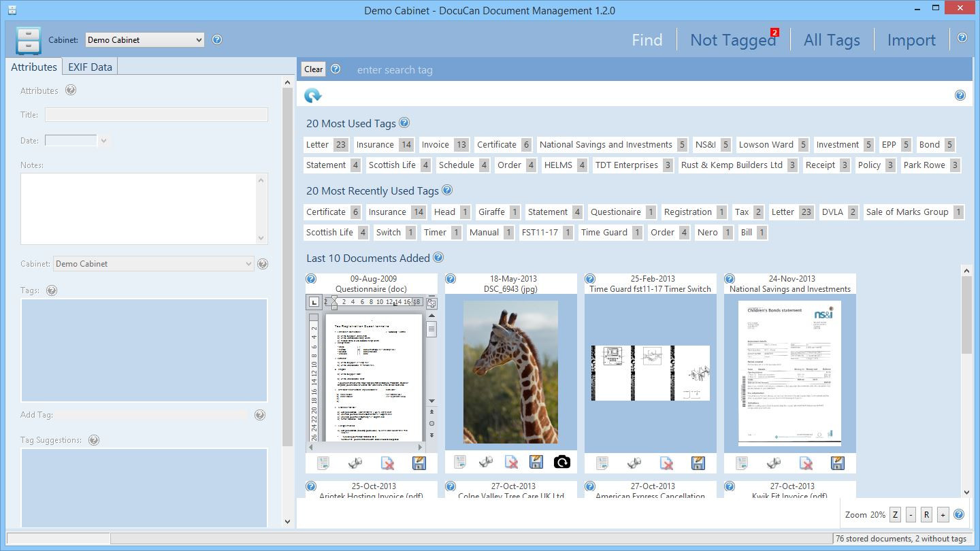This screenshot has width=980, height=551.
Task: Open help icon next to Cabinet selector
Action: click(x=217, y=39)
